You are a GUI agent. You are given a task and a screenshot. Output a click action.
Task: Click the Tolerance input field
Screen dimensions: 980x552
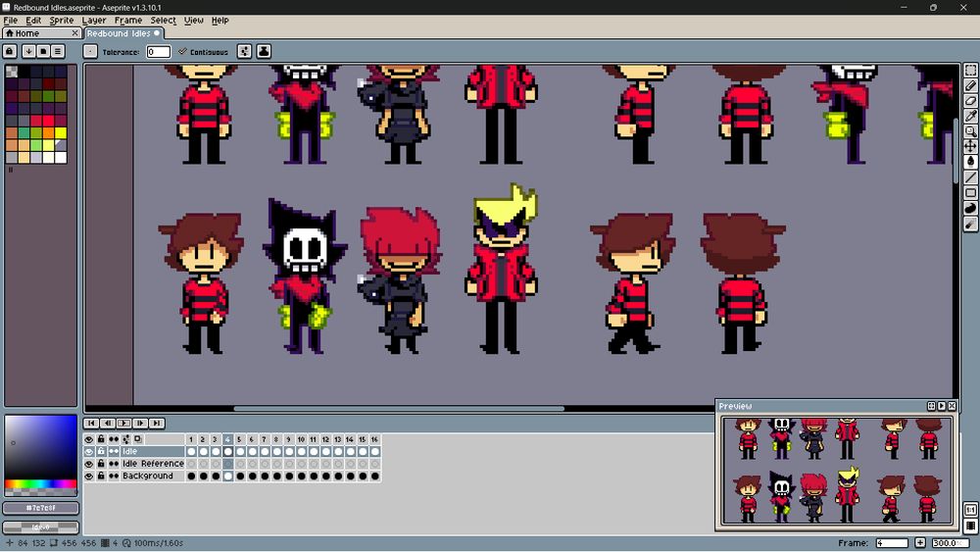coord(158,52)
